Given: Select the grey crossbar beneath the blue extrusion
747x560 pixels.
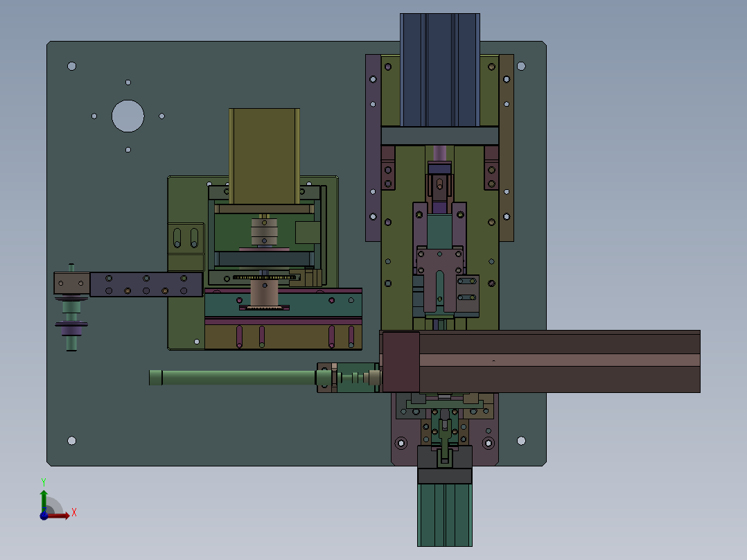Looking at the screenshot, I should tap(440, 135).
